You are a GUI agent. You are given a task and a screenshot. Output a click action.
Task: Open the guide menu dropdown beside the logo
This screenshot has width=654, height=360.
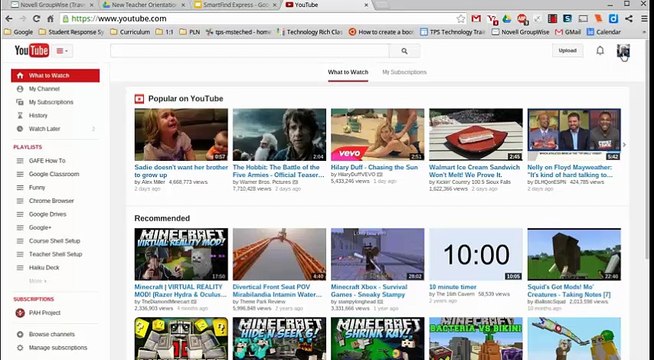62,51
